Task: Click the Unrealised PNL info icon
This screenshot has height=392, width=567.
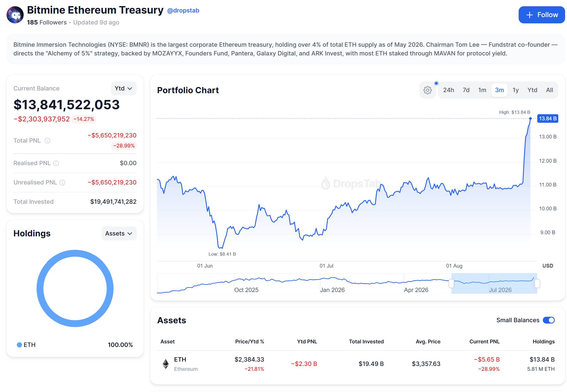Action: tap(62, 183)
